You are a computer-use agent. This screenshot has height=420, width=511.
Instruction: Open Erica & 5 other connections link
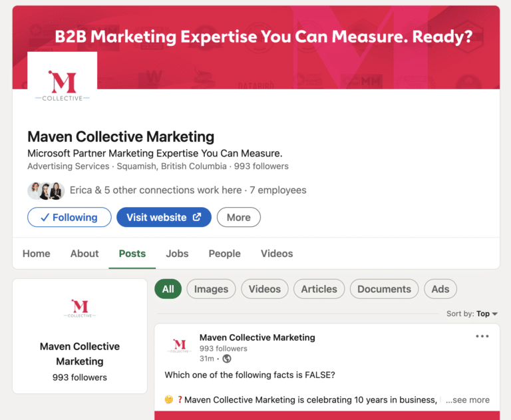pyautogui.click(x=156, y=190)
